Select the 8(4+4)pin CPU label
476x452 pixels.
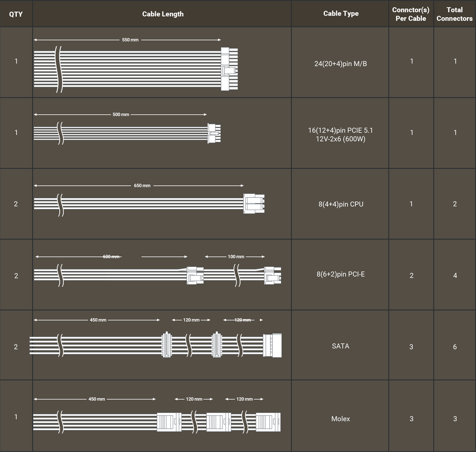341,204
